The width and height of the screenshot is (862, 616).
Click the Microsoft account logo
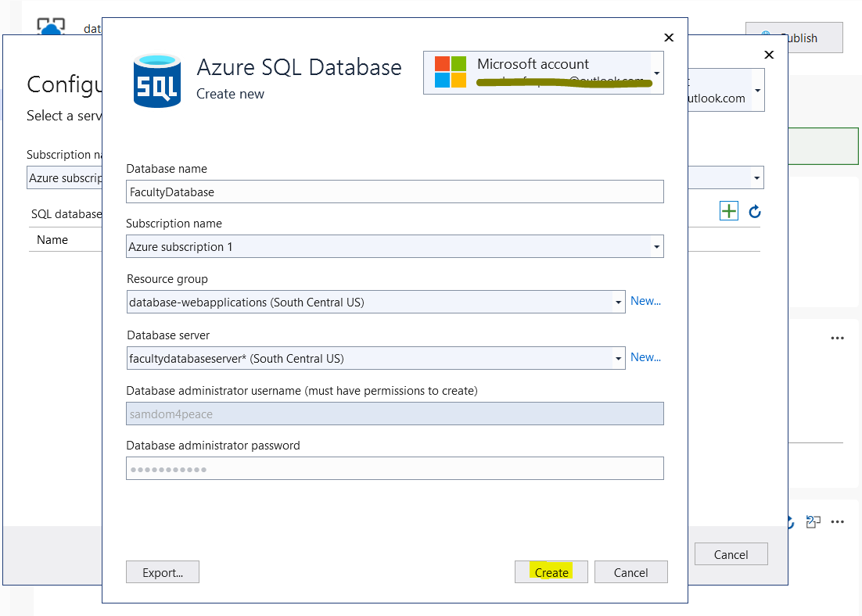(x=451, y=72)
